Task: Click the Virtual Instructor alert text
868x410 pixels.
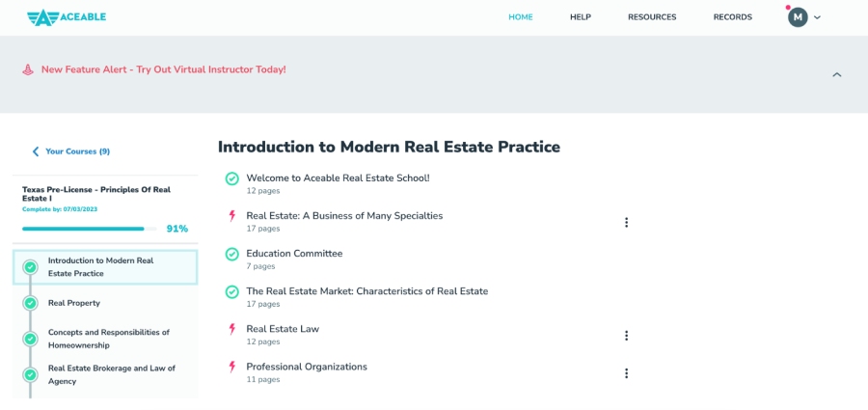Action: [163, 69]
